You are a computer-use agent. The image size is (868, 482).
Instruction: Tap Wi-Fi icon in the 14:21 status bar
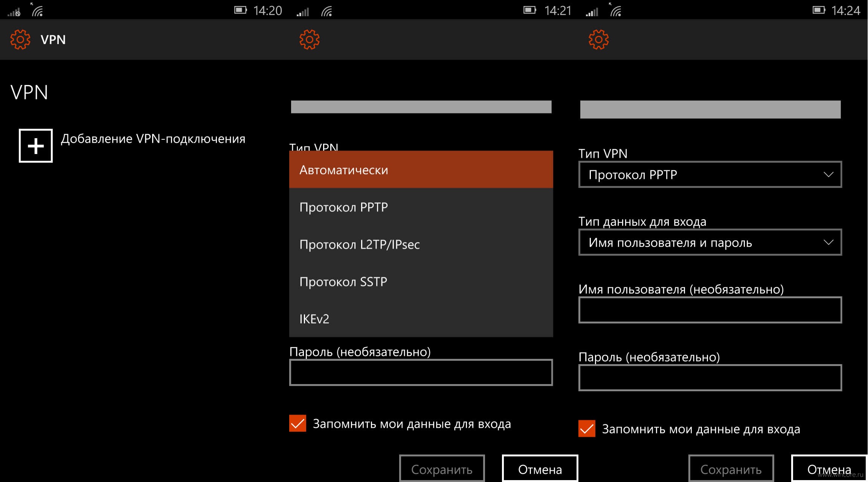coord(326,11)
